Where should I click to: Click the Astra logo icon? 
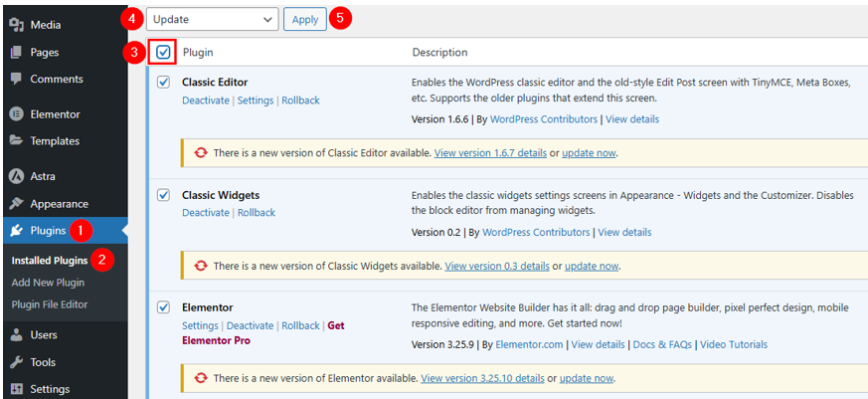(x=17, y=176)
